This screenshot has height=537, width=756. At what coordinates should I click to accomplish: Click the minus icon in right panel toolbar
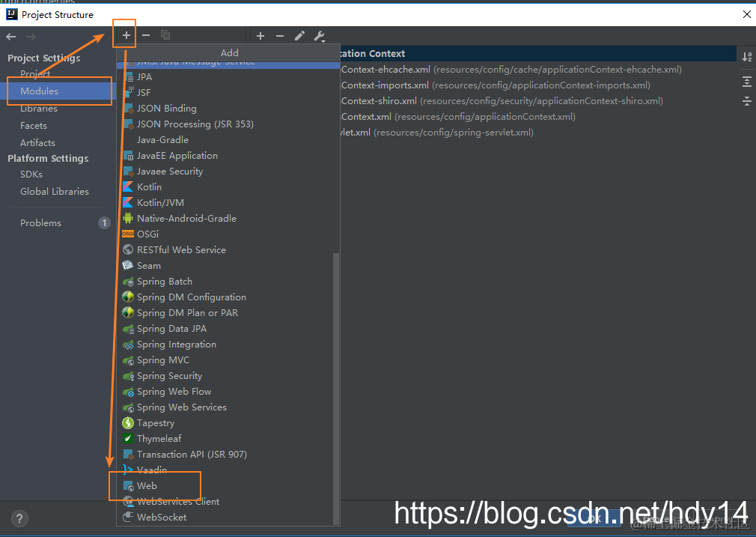point(280,36)
